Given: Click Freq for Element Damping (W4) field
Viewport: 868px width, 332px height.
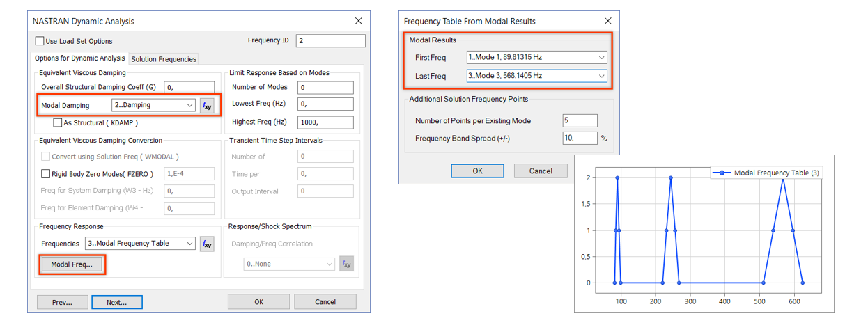Looking at the screenshot, I should 189,208.
